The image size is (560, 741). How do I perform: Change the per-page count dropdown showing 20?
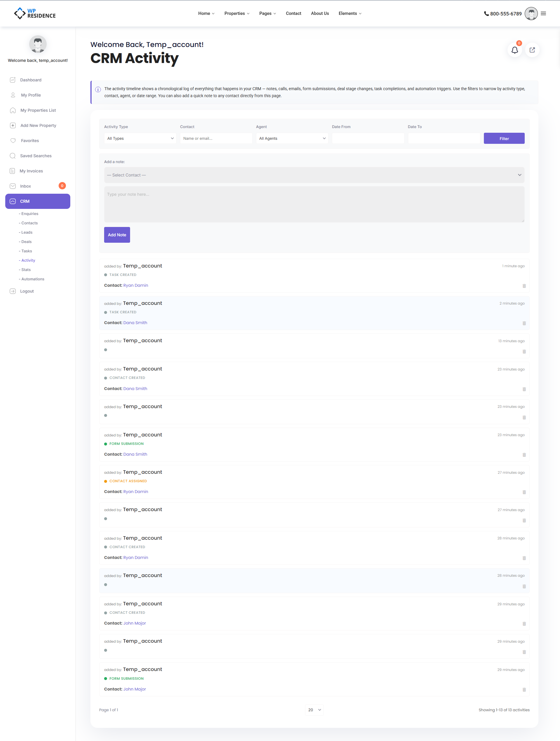314,709
